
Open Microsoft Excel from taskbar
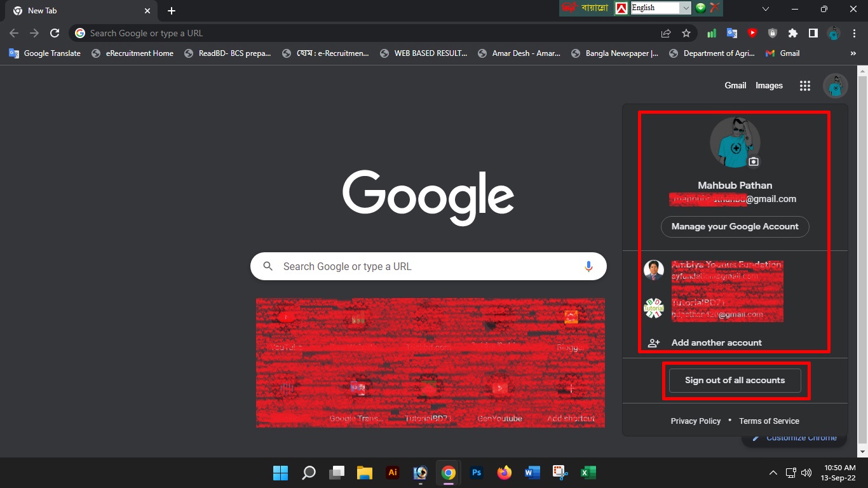pos(588,473)
